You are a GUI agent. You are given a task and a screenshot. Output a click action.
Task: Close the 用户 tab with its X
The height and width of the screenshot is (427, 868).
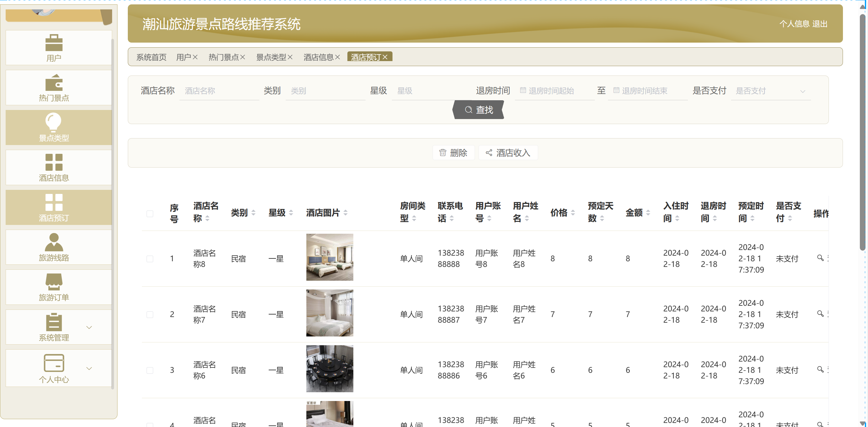(195, 57)
